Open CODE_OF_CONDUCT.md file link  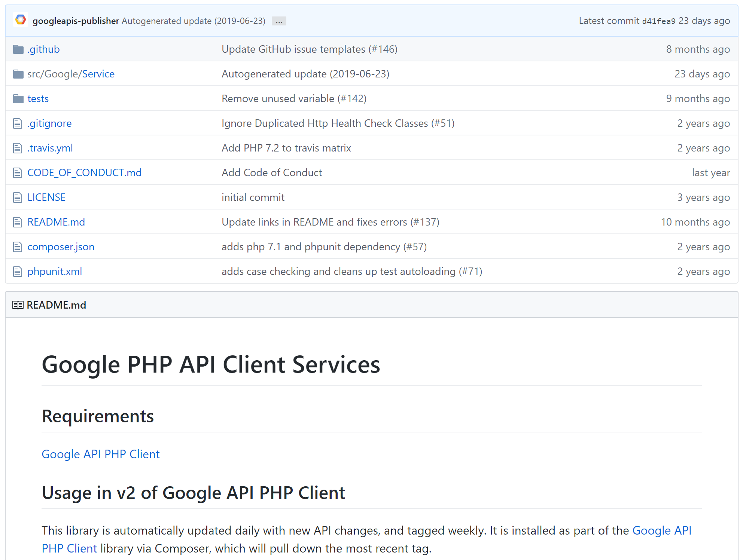pyautogui.click(x=85, y=173)
